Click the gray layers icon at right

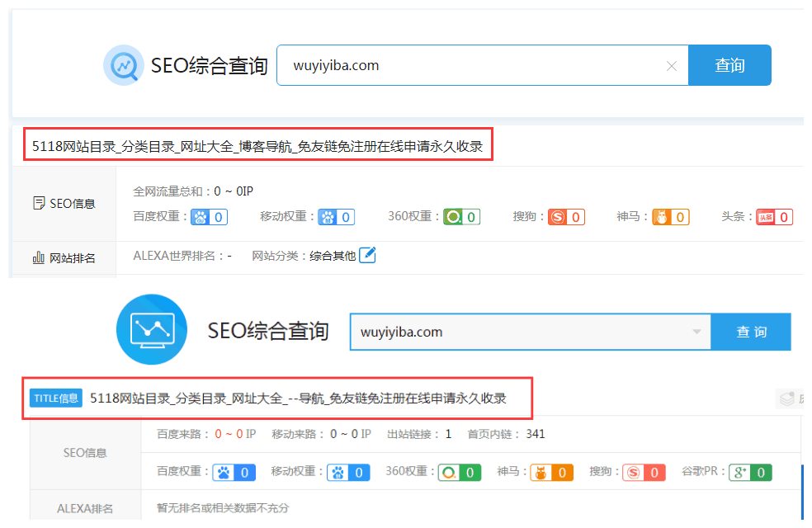pyautogui.click(x=787, y=398)
